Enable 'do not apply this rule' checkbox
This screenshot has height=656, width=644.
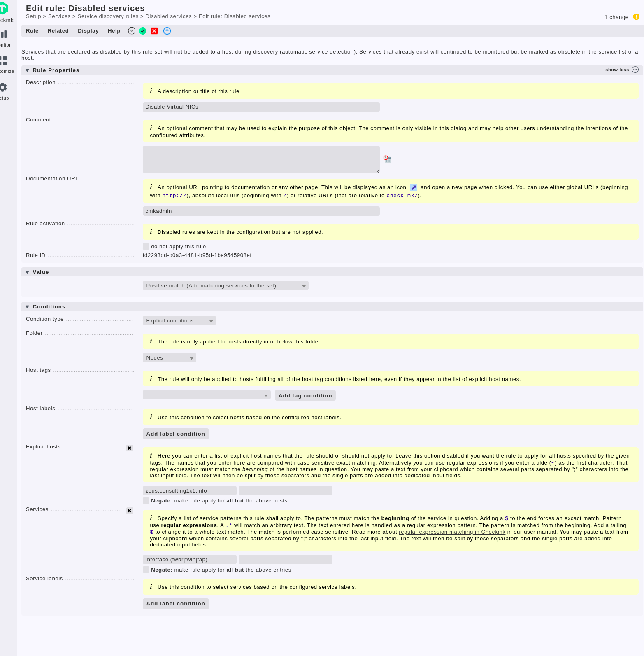click(146, 246)
